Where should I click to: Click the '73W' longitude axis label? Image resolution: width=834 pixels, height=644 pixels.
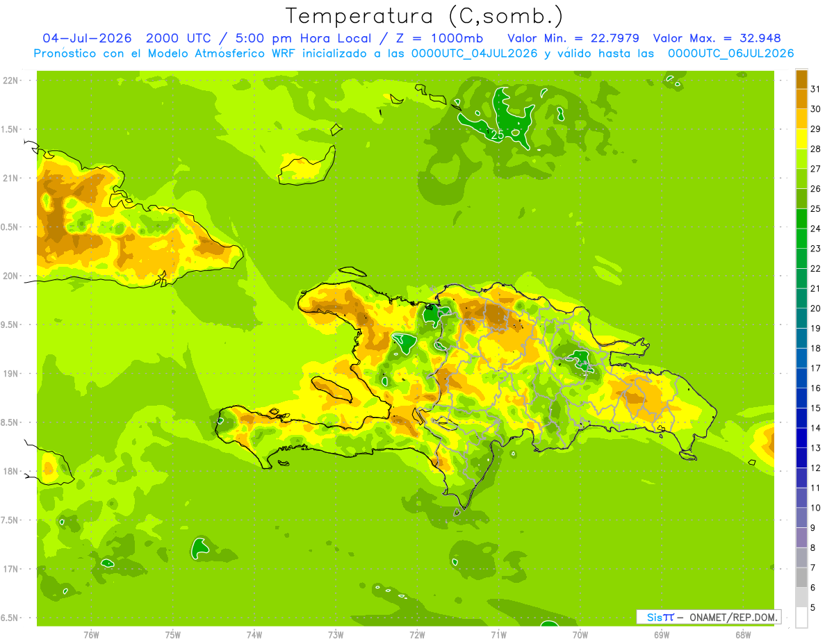pos(336,635)
